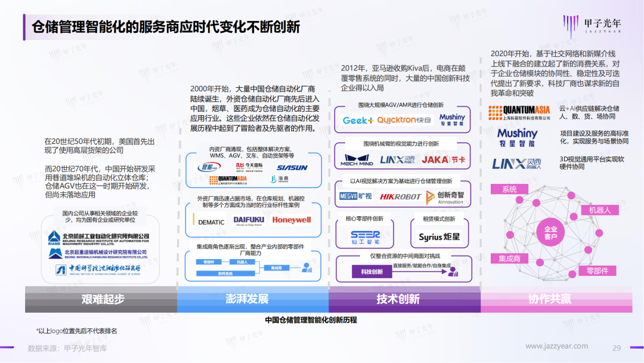
Task: Click the Mushiny logo in the AGV/AMR box
Action: [452, 119]
